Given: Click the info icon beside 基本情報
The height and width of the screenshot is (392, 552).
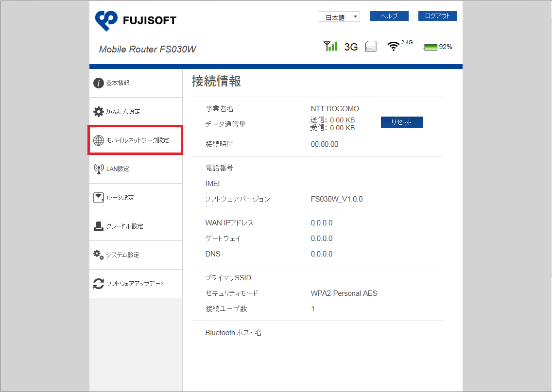Looking at the screenshot, I should coord(99,83).
